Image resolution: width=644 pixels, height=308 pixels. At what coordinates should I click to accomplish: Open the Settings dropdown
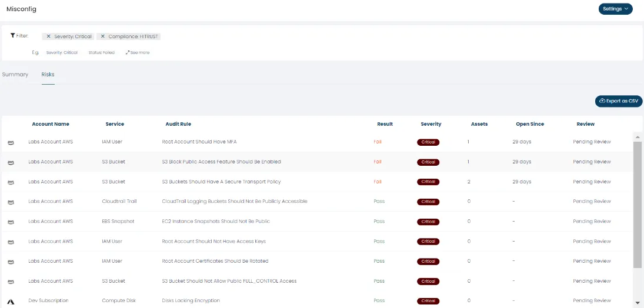tap(615, 9)
